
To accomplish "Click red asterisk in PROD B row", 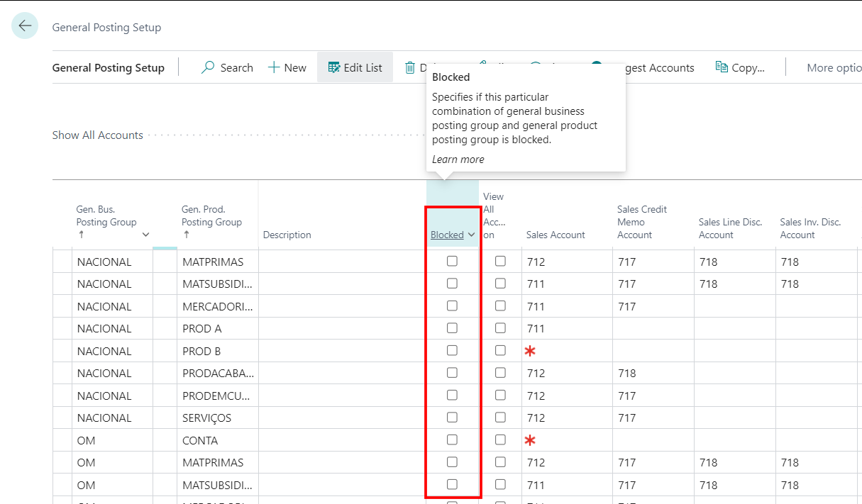I will (529, 352).
